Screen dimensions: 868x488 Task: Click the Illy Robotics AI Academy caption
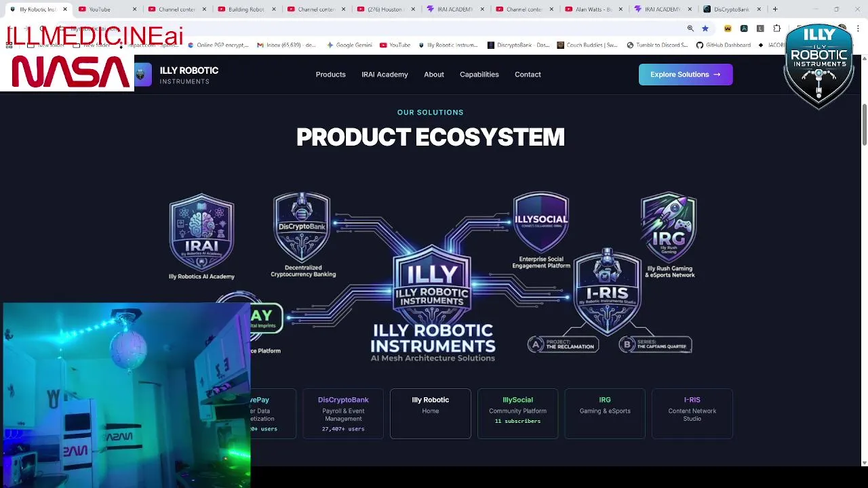(201, 277)
